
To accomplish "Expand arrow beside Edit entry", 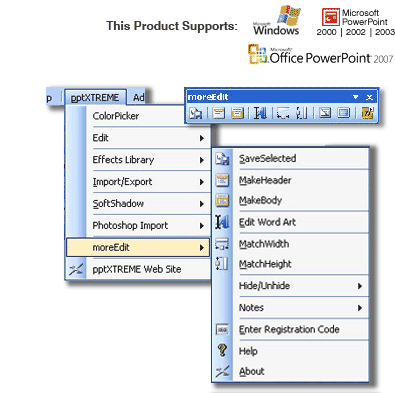I will coord(201,138).
